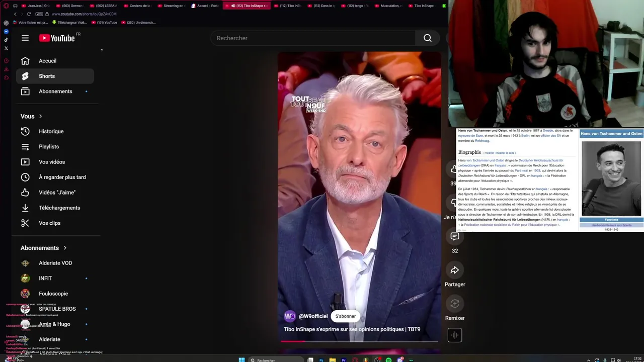Open the INFIT channel subscription
This screenshot has width=644, height=362.
pyautogui.click(x=55, y=279)
